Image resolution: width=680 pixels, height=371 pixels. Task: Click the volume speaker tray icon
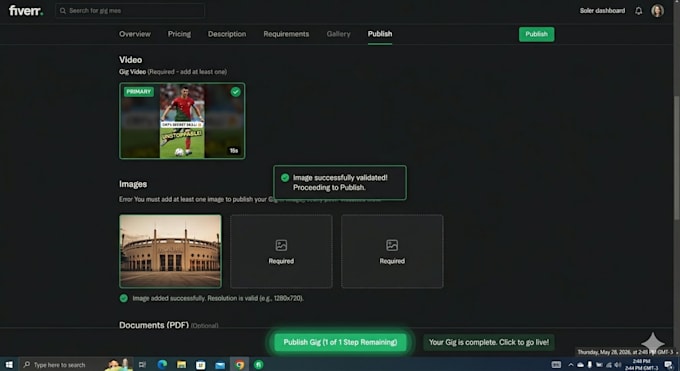(x=618, y=365)
